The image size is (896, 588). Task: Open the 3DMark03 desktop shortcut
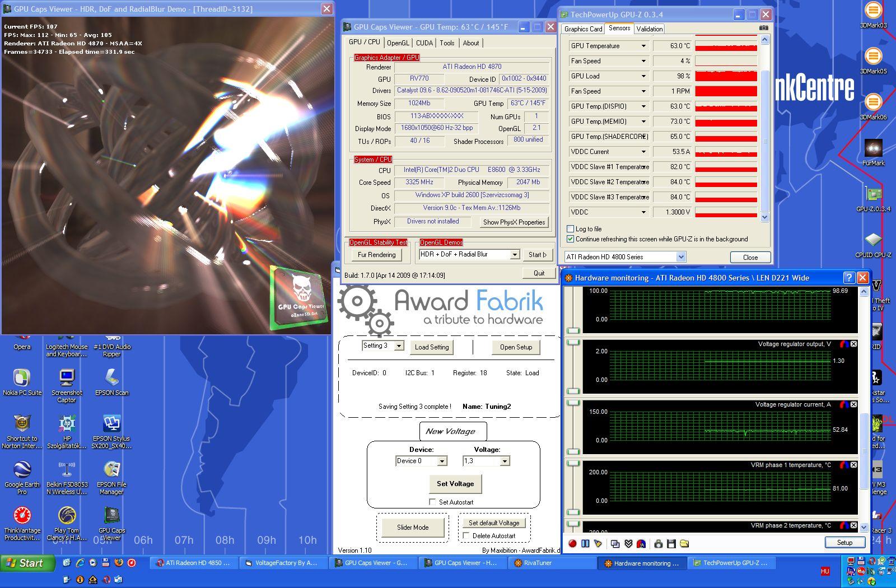point(873,15)
